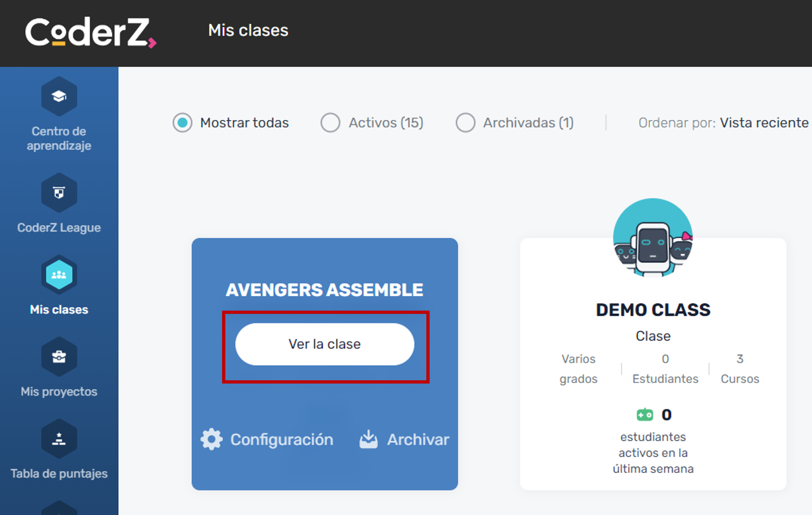Click the CoderZ logo

[x=91, y=32]
